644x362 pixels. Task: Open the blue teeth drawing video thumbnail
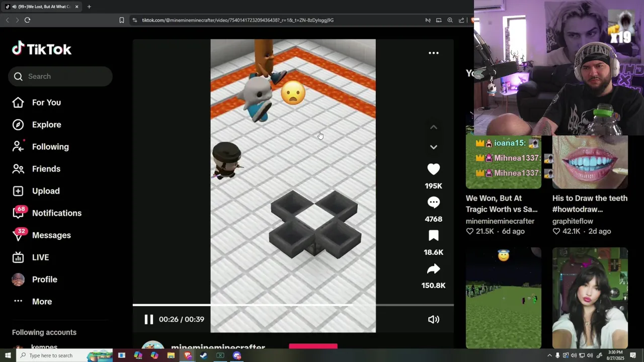pos(590,162)
